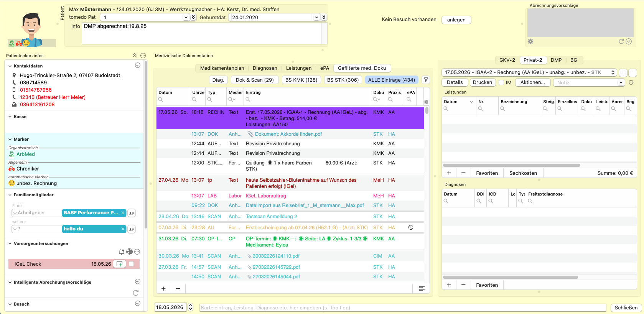This screenshot has width=644, height=314.
Task: Check the IGeL Check completion box
Action: (131, 264)
